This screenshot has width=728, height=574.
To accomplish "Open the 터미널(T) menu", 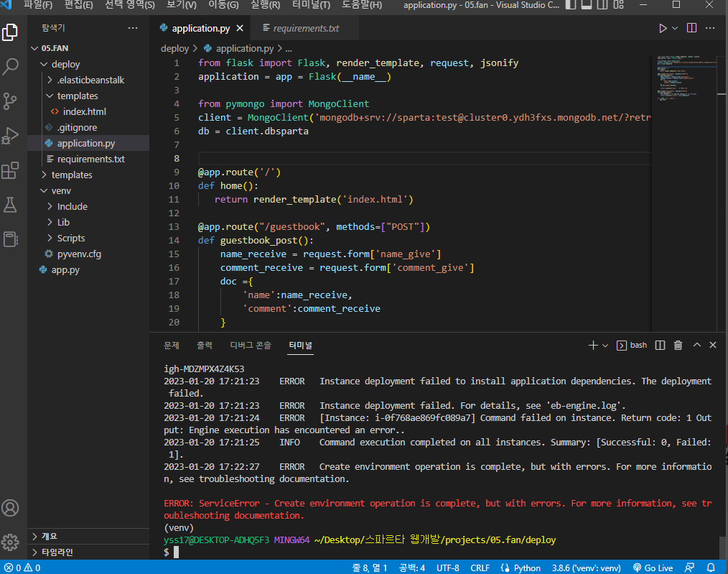I will coord(311,5).
